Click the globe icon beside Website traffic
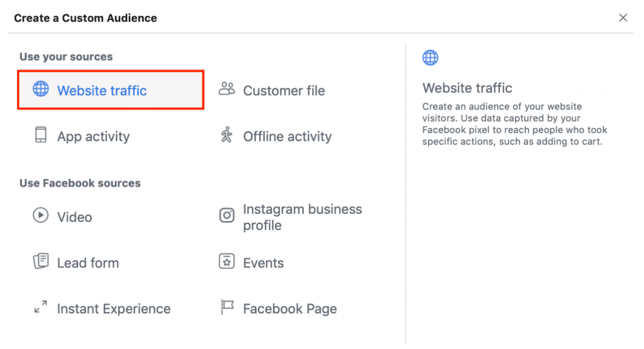The height and width of the screenshot is (349, 644). tap(41, 90)
